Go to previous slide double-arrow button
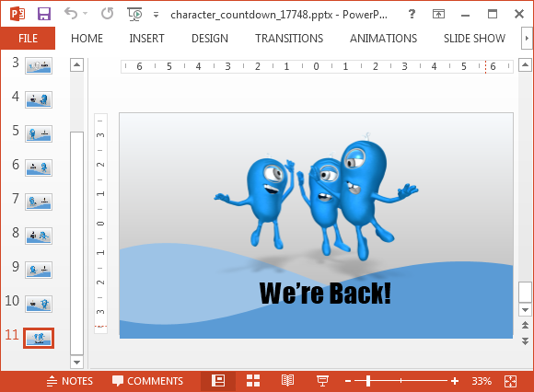 point(525,326)
